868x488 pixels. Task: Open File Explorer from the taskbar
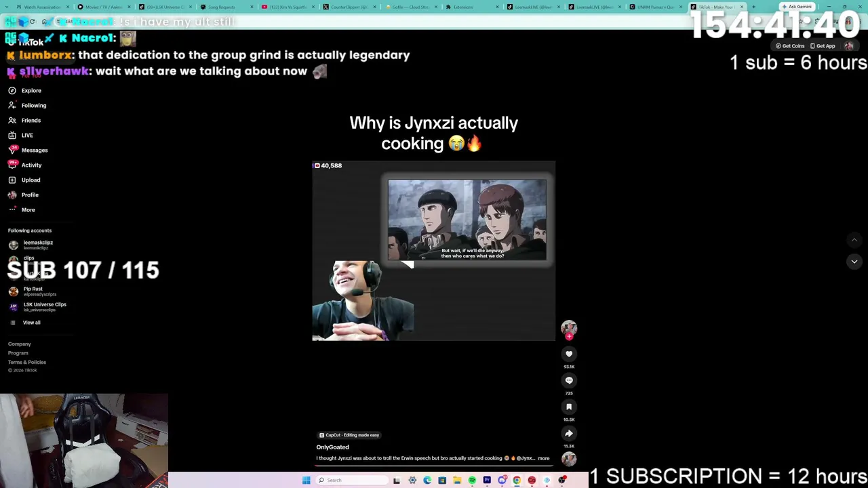tap(457, 481)
